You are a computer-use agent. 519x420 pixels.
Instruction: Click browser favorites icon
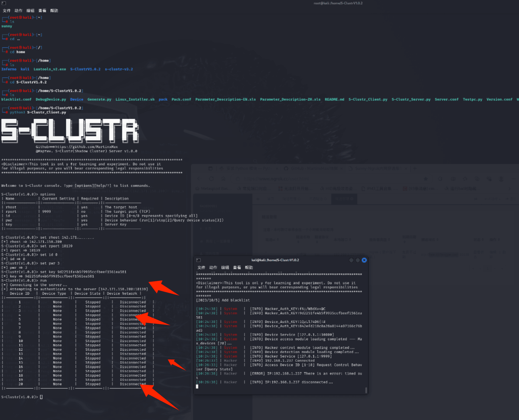pos(465,179)
